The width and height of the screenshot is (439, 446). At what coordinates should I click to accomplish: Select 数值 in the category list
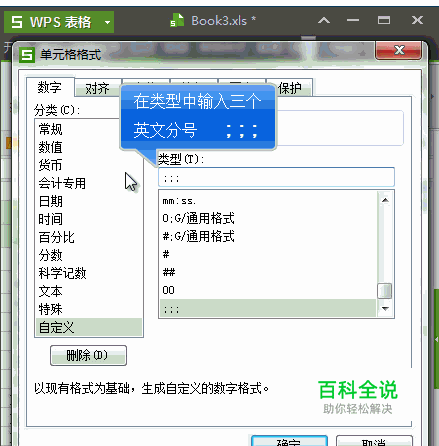point(89,147)
